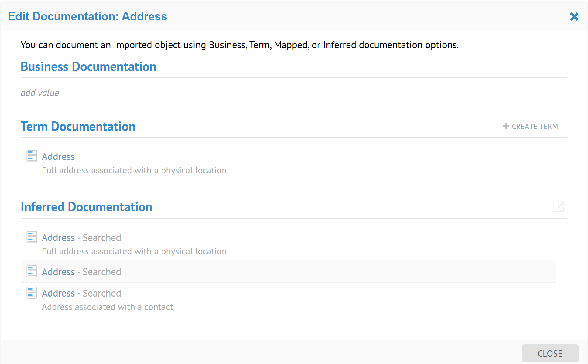Click the icon beside the contact address entry
Viewport: 588px width, 364px height.
pos(32,293)
